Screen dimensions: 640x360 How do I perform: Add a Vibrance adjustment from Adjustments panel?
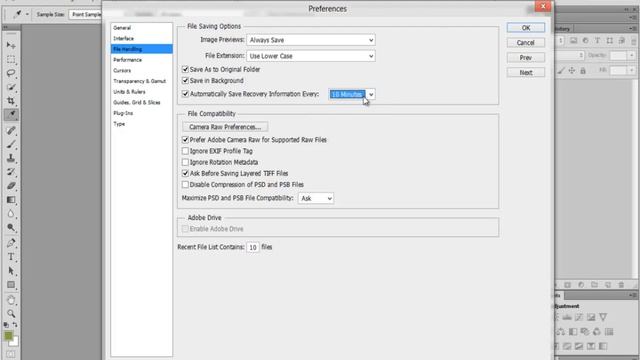point(603,317)
